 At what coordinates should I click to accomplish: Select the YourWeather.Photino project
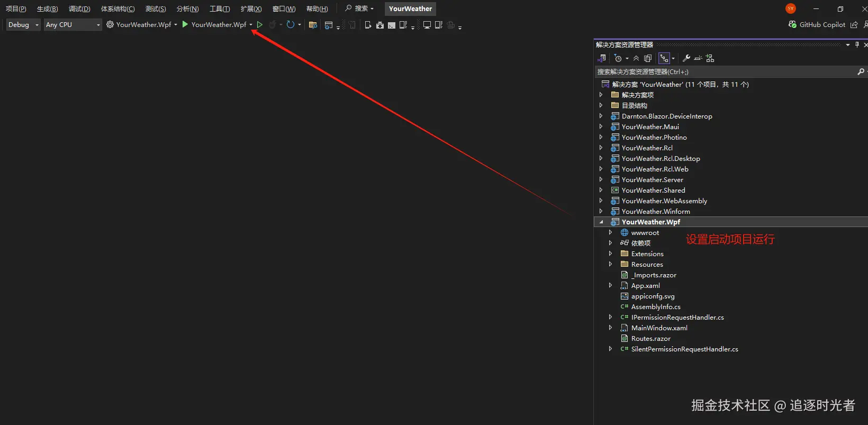(x=654, y=137)
